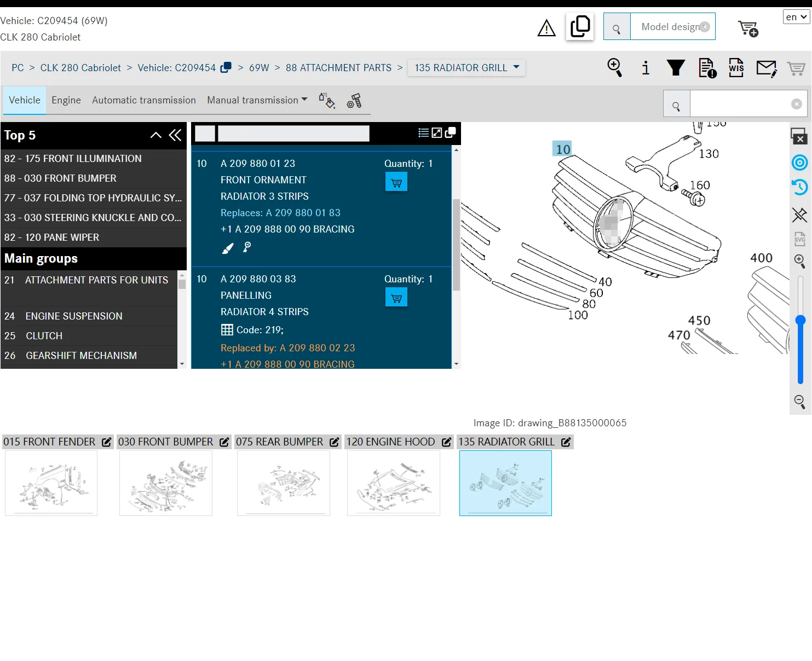Open the WIS document icon
812x661 pixels.
coord(736,68)
